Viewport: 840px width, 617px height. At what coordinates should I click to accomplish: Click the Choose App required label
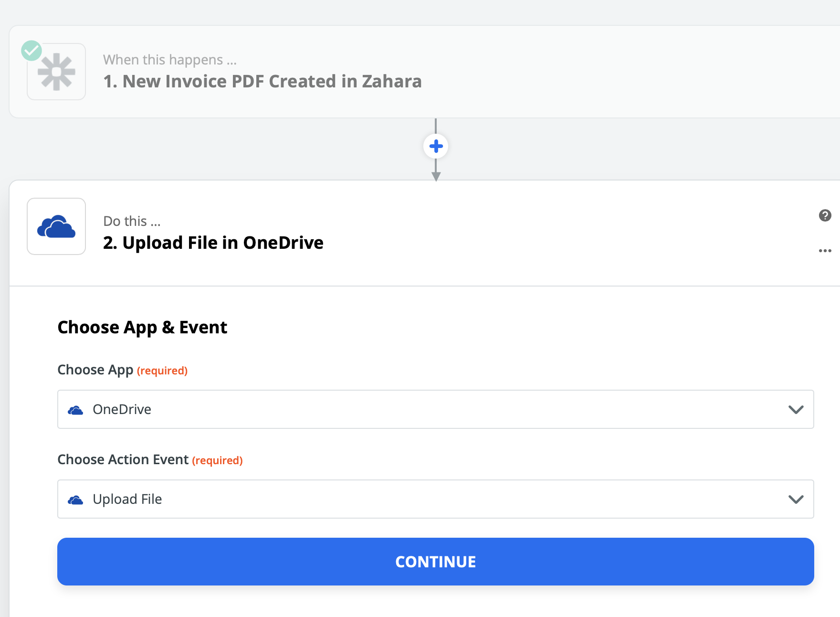point(123,370)
